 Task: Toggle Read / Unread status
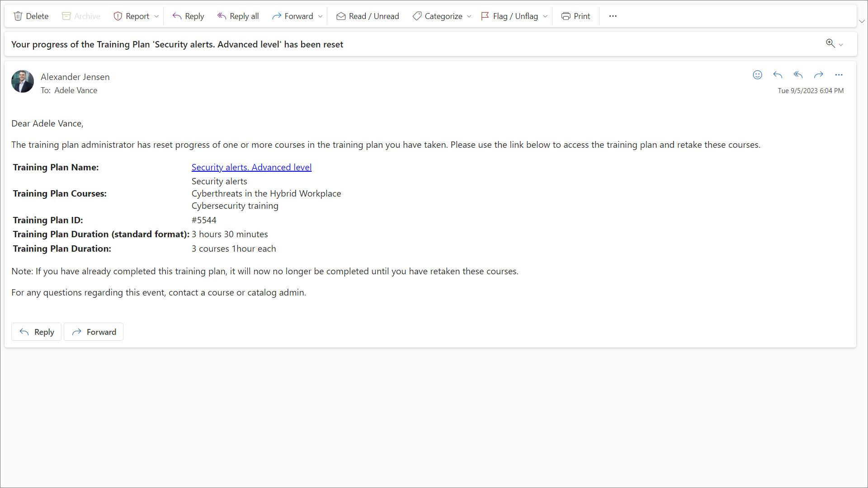(367, 16)
